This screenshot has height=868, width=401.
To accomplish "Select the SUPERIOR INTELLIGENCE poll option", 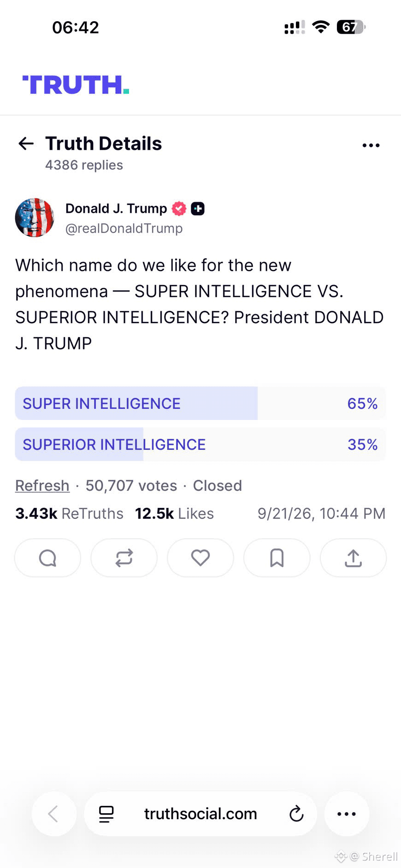I will click(200, 444).
